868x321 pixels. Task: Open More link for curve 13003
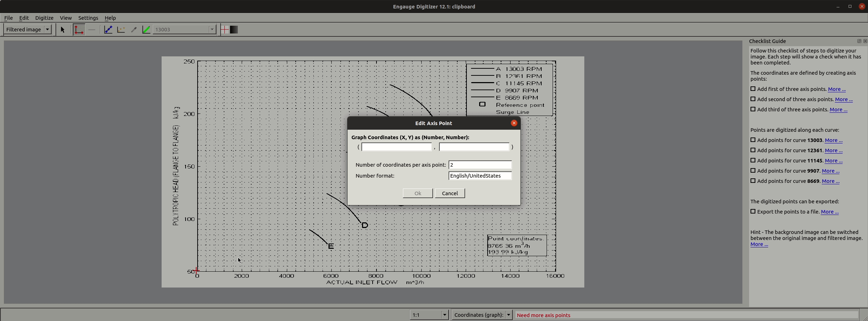coord(834,141)
